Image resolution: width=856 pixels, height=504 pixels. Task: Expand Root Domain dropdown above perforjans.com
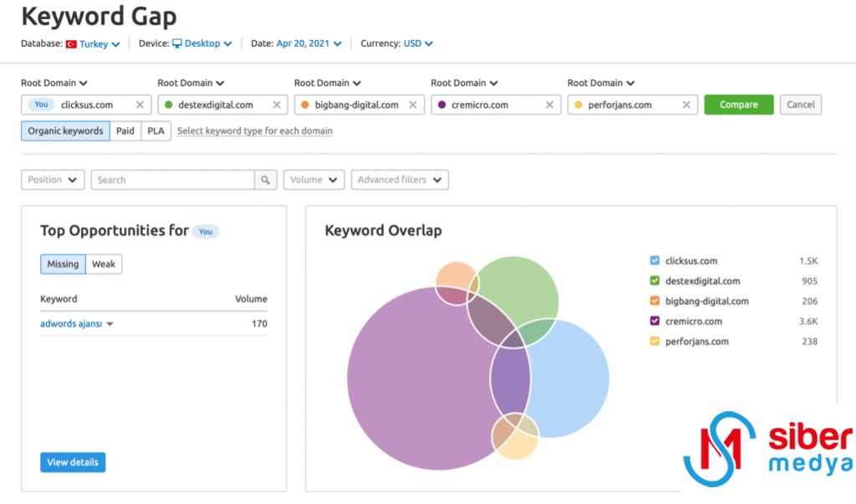tap(600, 83)
